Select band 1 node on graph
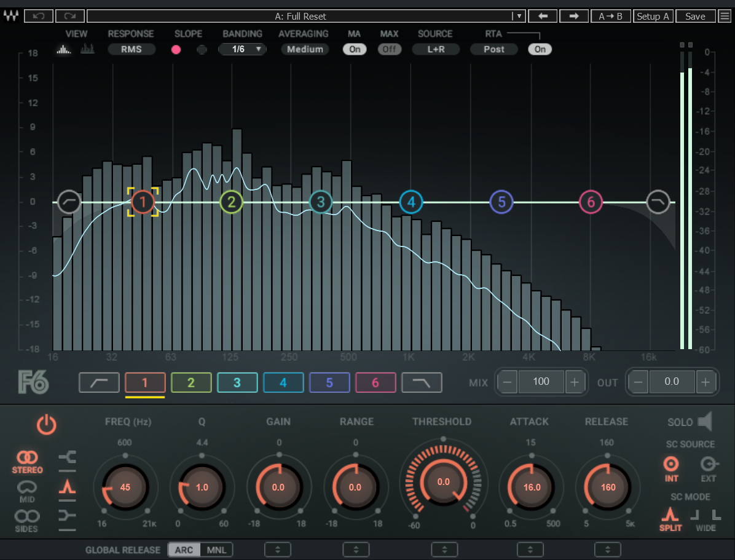735x560 pixels. (143, 202)
